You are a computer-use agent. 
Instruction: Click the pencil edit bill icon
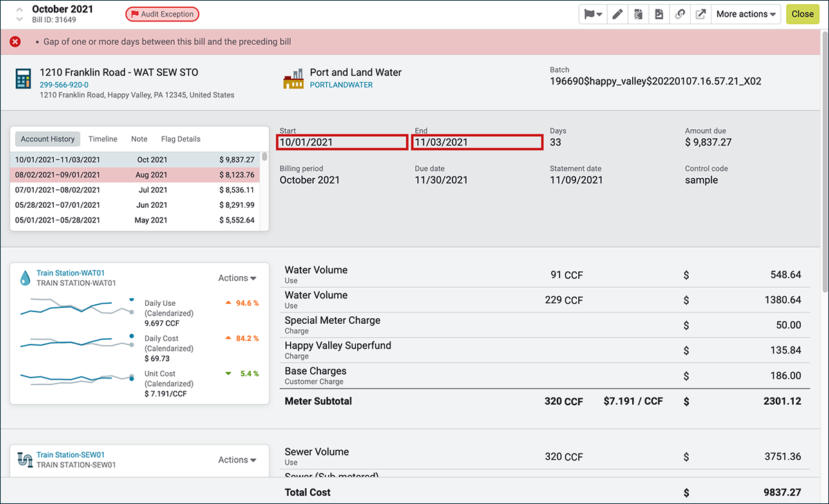point(618,14)
